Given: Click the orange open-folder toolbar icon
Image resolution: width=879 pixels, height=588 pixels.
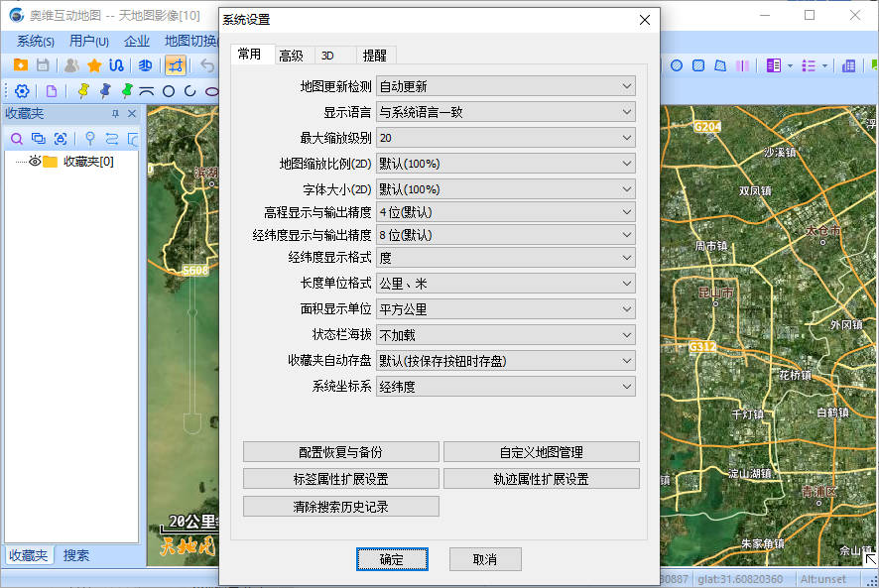Looking at the screenshot, I should coord(21,65).
